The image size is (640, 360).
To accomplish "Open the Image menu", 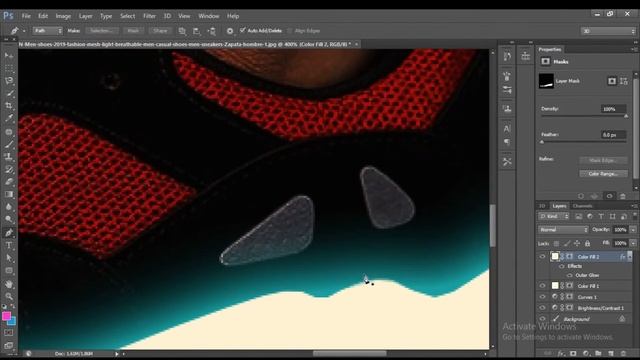I will [63, 16].
